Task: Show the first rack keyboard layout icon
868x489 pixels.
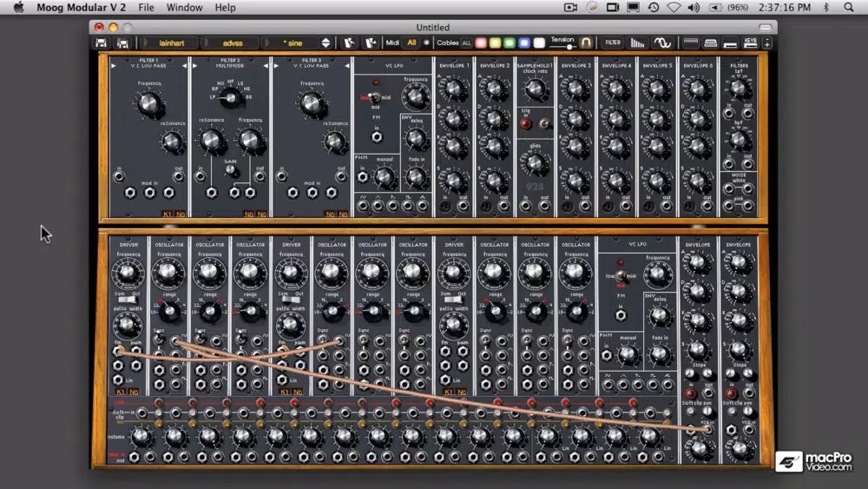Action: [690, 43]
